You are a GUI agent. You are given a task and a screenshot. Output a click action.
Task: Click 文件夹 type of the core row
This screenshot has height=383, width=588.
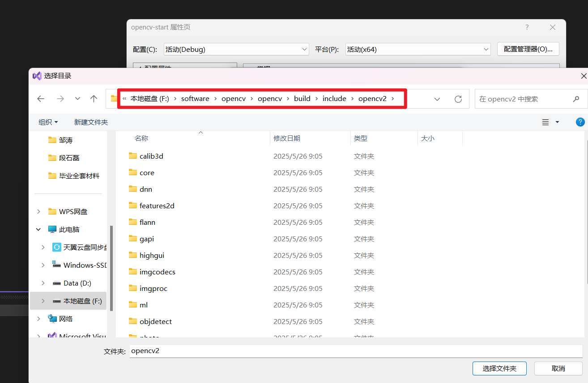pyautogui.click(x=364, y=173)
